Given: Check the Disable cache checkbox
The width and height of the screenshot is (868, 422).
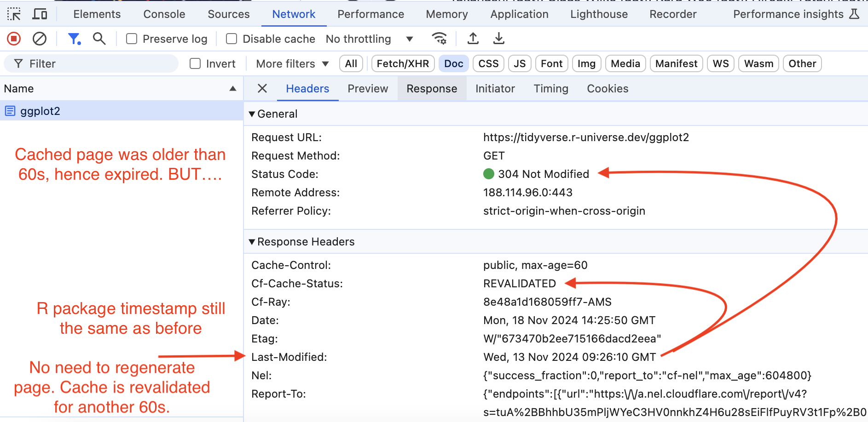Looking at the screenshot, I should tap(231, 39).
